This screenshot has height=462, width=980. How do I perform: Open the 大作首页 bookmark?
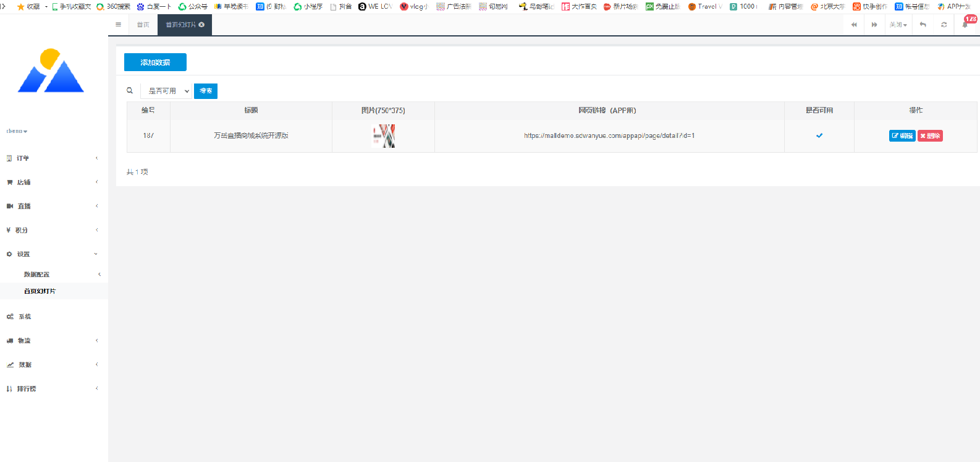[579, 6]
